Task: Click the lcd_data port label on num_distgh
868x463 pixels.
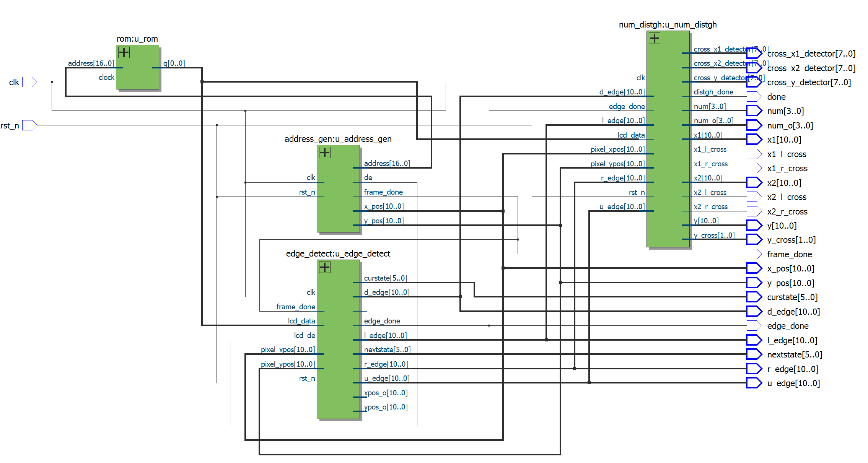Action: (631, 135)
